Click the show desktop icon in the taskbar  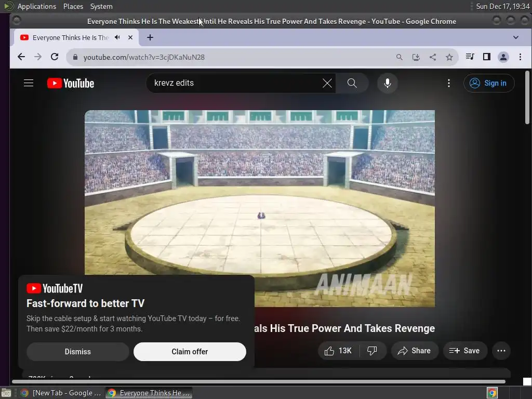tap(6, 393)
